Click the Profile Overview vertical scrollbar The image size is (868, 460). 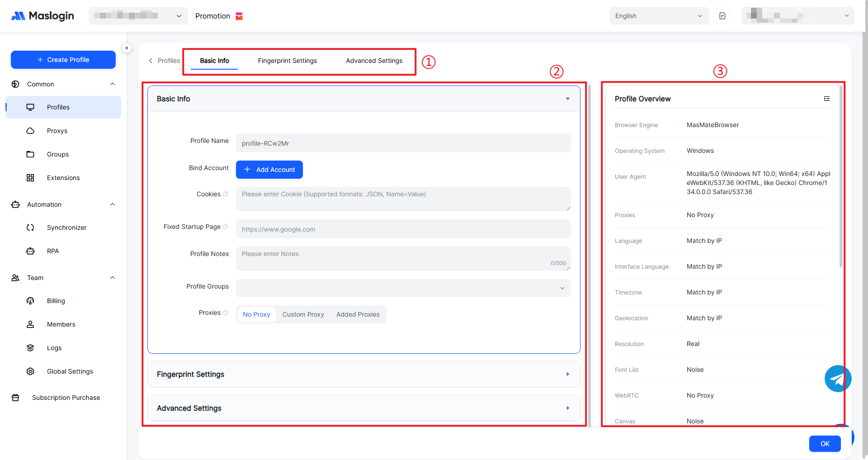tap(840, 181)
